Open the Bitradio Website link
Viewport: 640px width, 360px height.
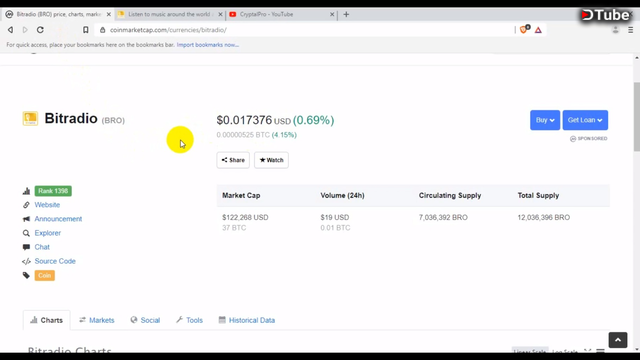click(x=47, y=205)
